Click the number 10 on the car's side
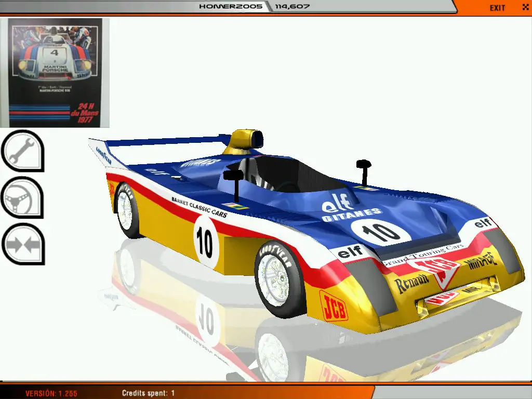532x399 pixels. [x=205, y=241]
